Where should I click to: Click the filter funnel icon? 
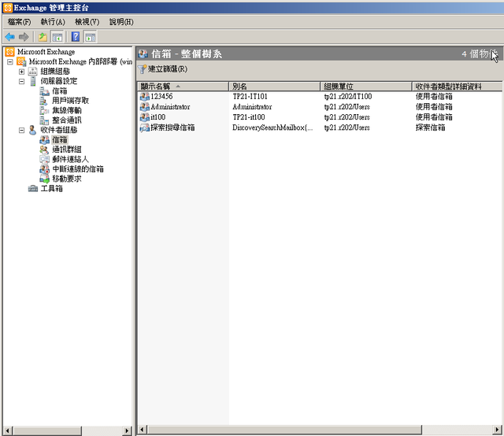[142, 69]
